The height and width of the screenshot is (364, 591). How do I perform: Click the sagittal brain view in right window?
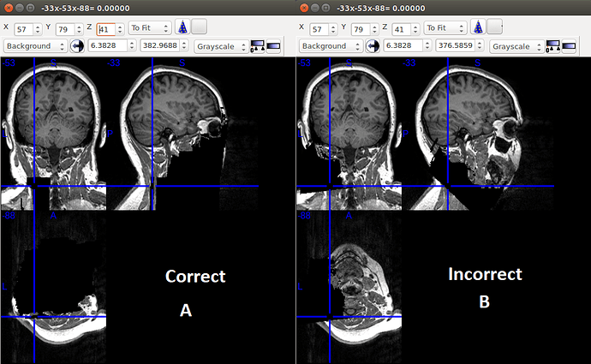click(x=478, y=134)
